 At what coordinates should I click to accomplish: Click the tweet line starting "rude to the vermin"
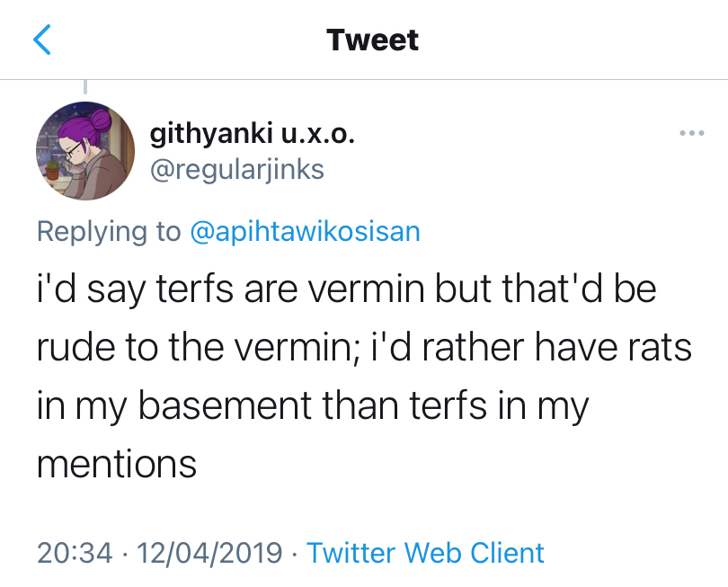364,348
